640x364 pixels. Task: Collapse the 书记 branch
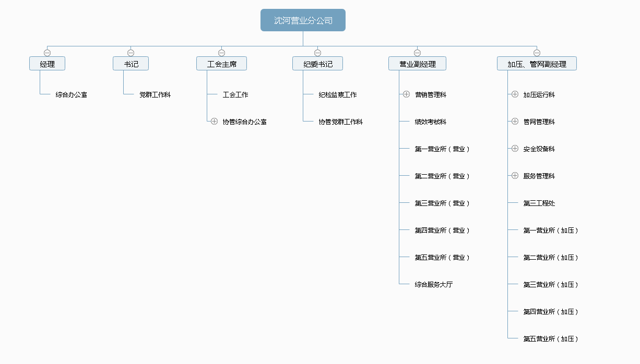tap(131, 53)
